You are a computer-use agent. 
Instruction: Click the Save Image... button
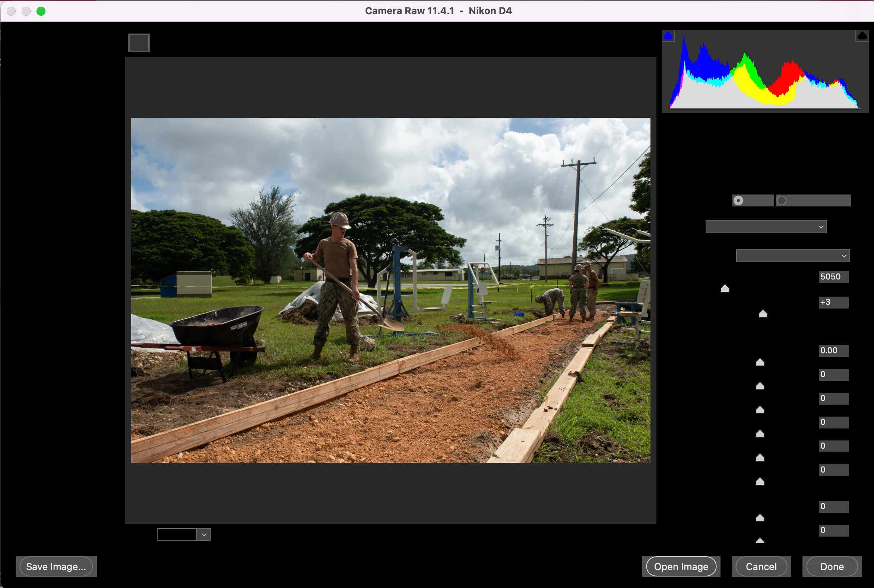[56, 566]
